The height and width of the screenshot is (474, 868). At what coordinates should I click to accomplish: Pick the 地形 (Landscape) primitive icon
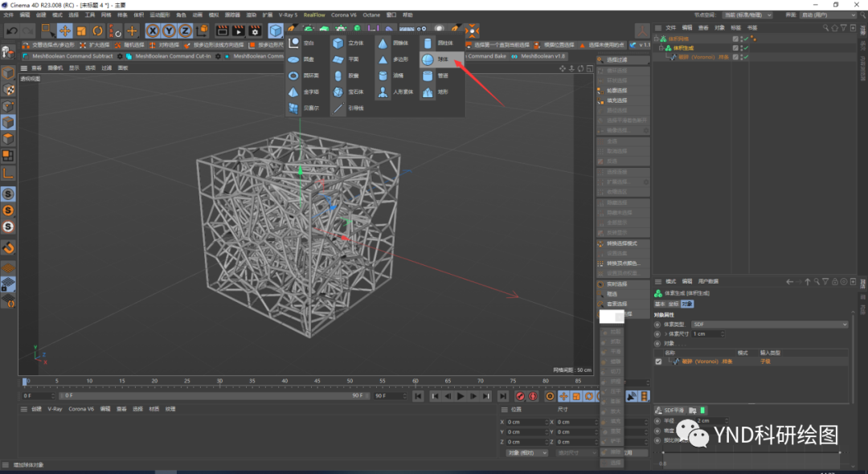(428, 92)
